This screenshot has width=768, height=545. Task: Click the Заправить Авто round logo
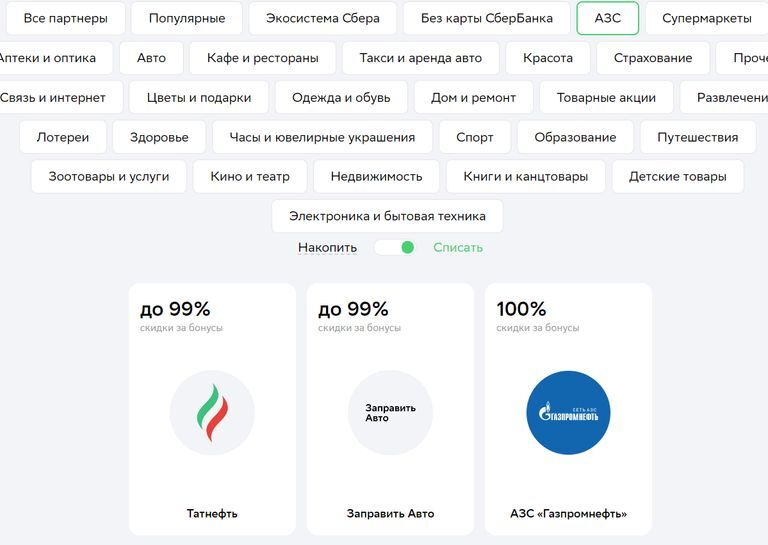(x=390, y=413)
